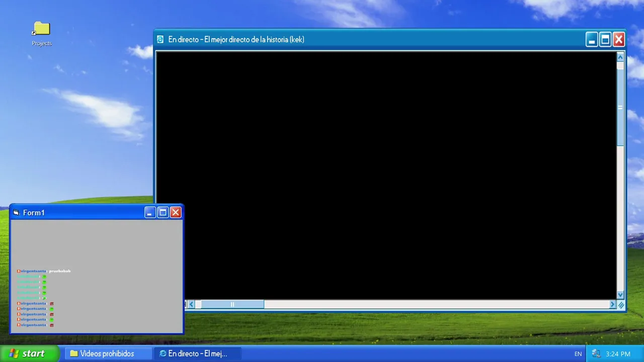
Task: Click the Form1 window title bar icon
Action: point(16,213)
